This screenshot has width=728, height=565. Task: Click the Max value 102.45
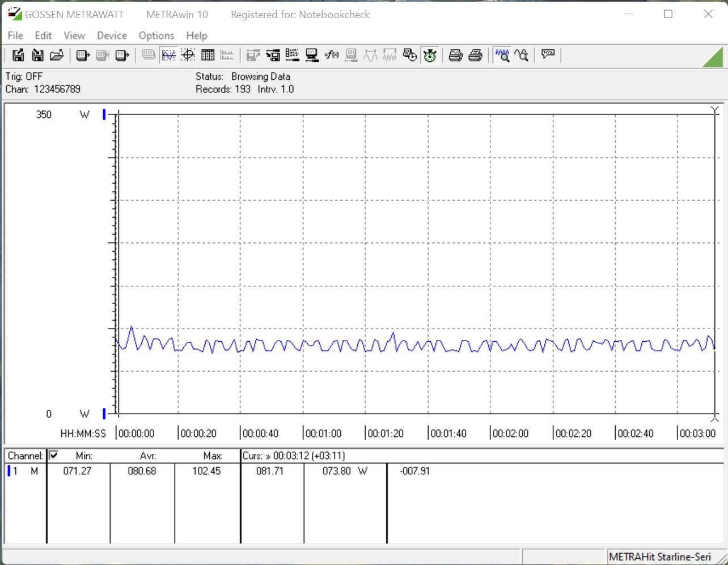click(206, 471)
